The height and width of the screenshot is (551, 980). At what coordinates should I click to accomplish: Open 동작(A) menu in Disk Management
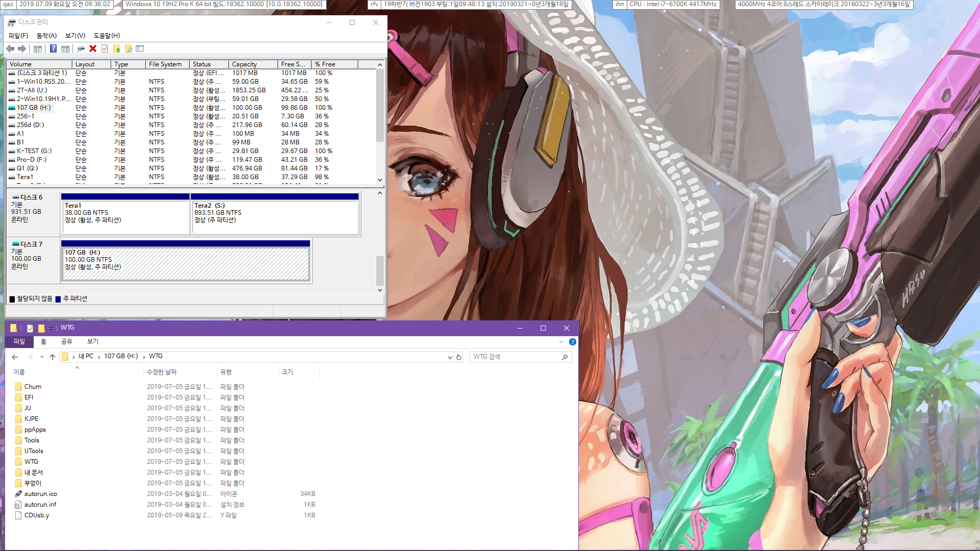(x=46, y=36)
